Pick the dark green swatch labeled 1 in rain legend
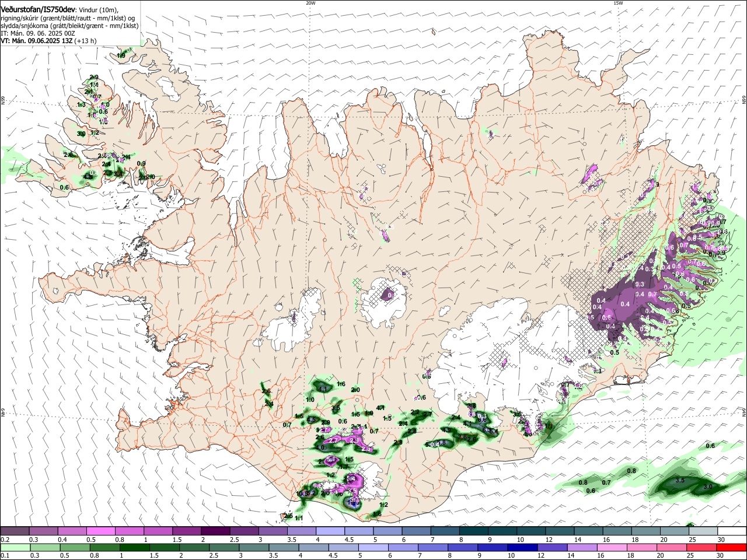Image resolution: width=747 pixels, height=560 pixels. click(135, 547)
